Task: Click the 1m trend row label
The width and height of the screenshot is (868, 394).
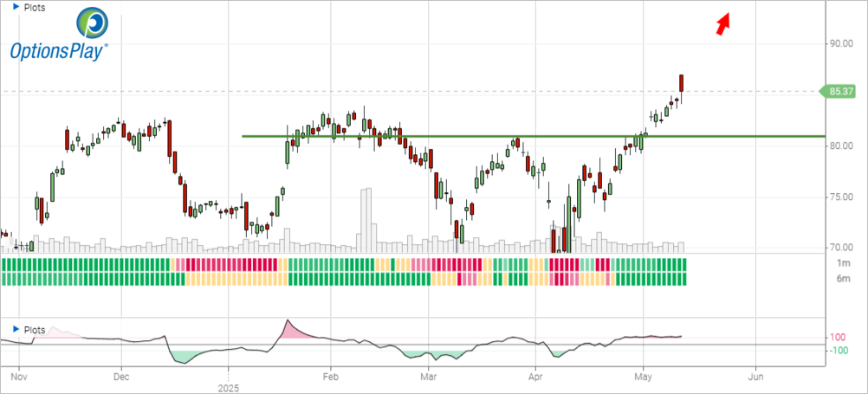Action: 843,264
